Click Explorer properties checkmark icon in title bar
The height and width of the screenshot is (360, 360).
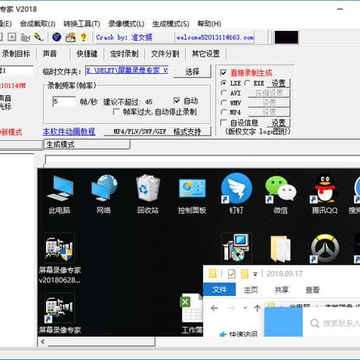pos(231,274)
